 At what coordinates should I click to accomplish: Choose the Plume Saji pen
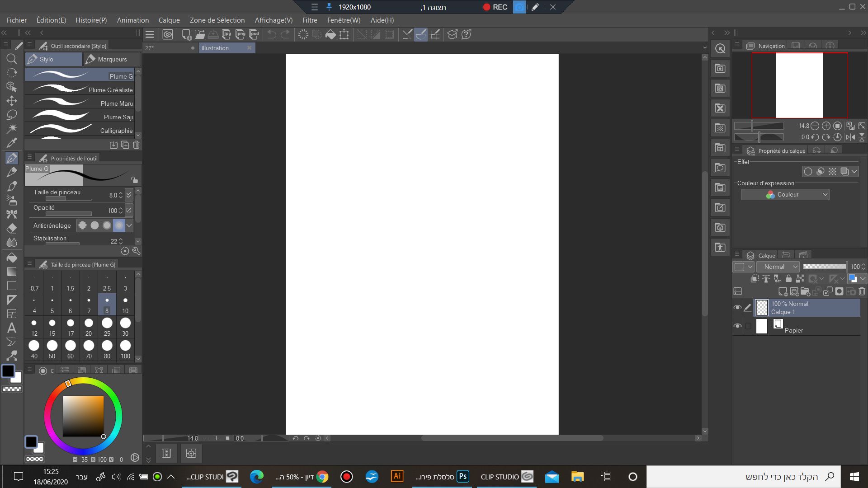point(80,117)
